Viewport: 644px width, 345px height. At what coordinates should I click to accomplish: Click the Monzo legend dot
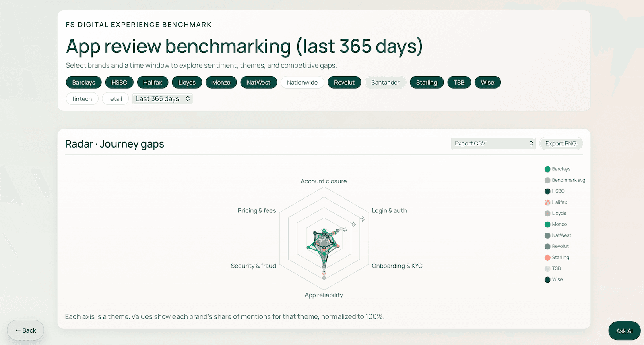[547, 224]
